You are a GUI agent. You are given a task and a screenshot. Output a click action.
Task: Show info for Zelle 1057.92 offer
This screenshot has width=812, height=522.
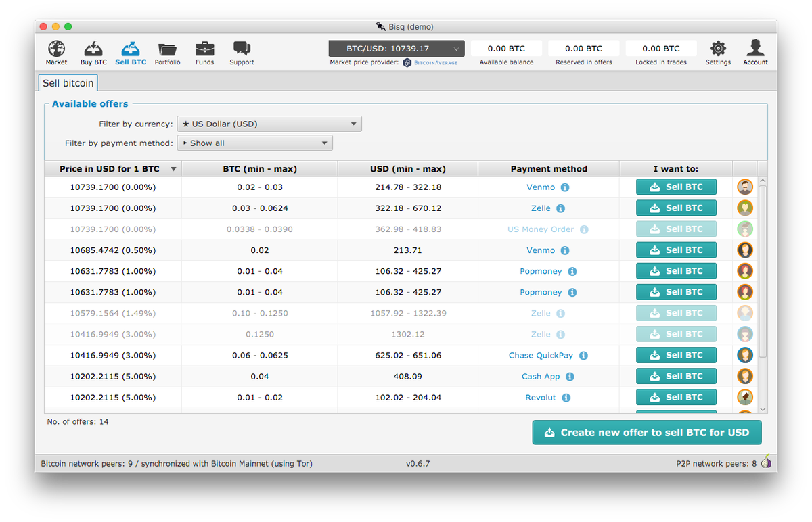point(561,314)
